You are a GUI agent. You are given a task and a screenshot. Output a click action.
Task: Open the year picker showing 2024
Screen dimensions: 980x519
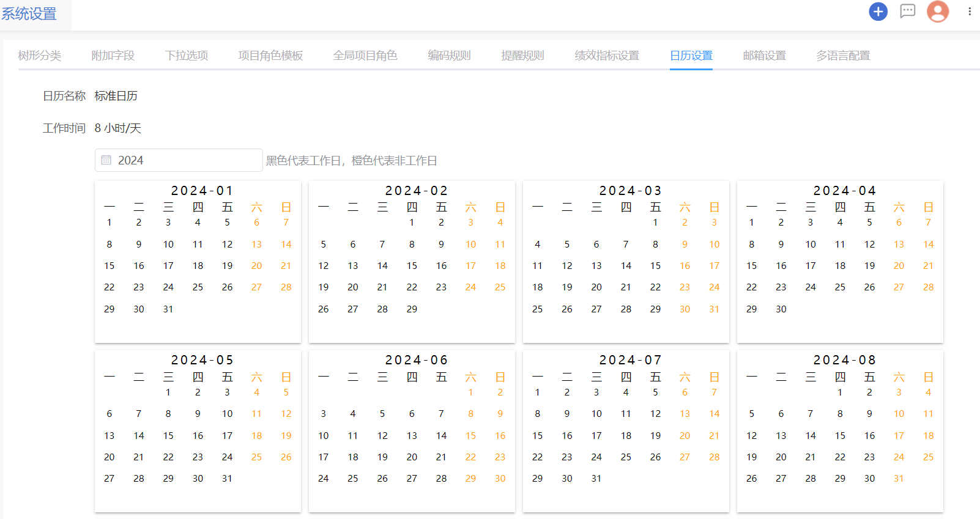[x=184, y=160]
